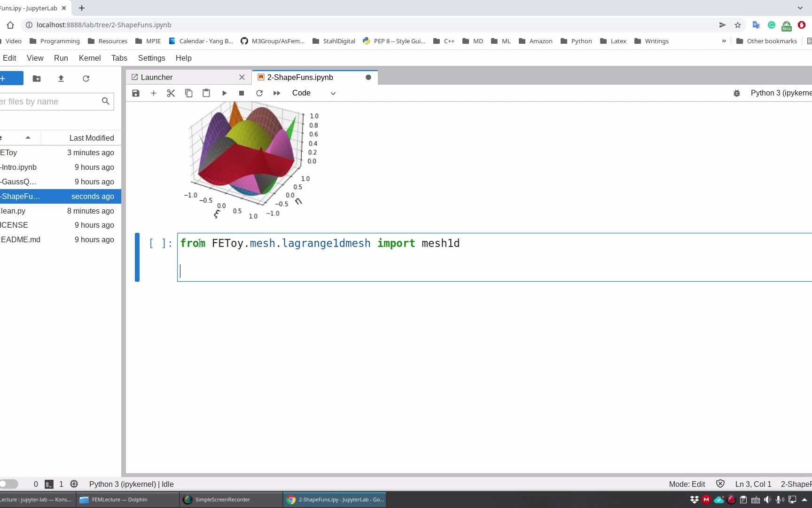The height and width of the screenshot is (508, 812).
Task: Click unsaved dot on 2-ShapeFuns tab
Action: [x=368, y=77]
